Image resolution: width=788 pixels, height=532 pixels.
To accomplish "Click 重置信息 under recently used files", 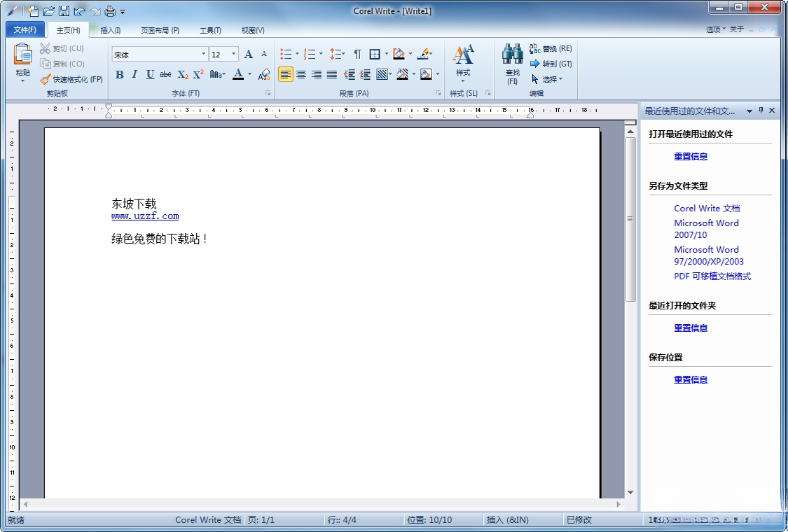I will pyautogui.click(x=691, y=156).
